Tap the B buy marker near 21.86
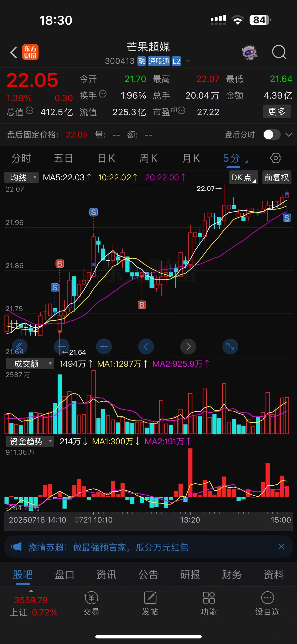 tap(60, 263)
